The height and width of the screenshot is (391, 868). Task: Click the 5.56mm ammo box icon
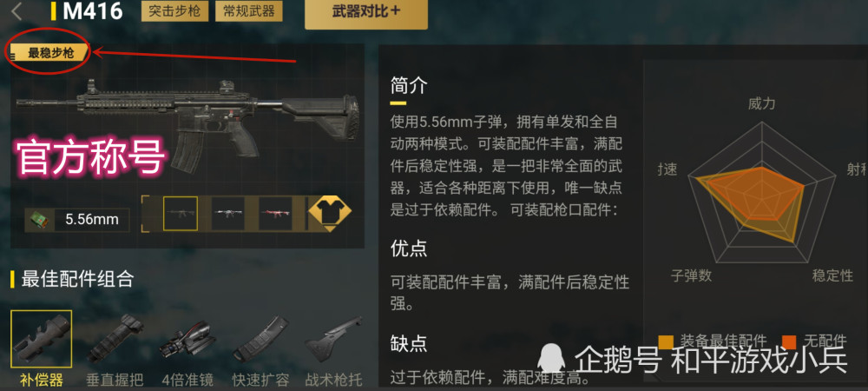[x=39, y=220]
